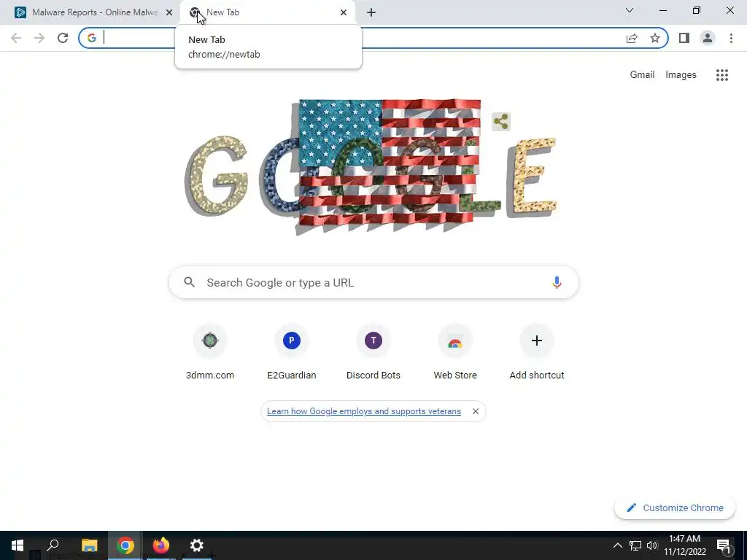Screen dimensions: 747x560
Task: Open the Web Store shortcut
Action: pos(455,353)
